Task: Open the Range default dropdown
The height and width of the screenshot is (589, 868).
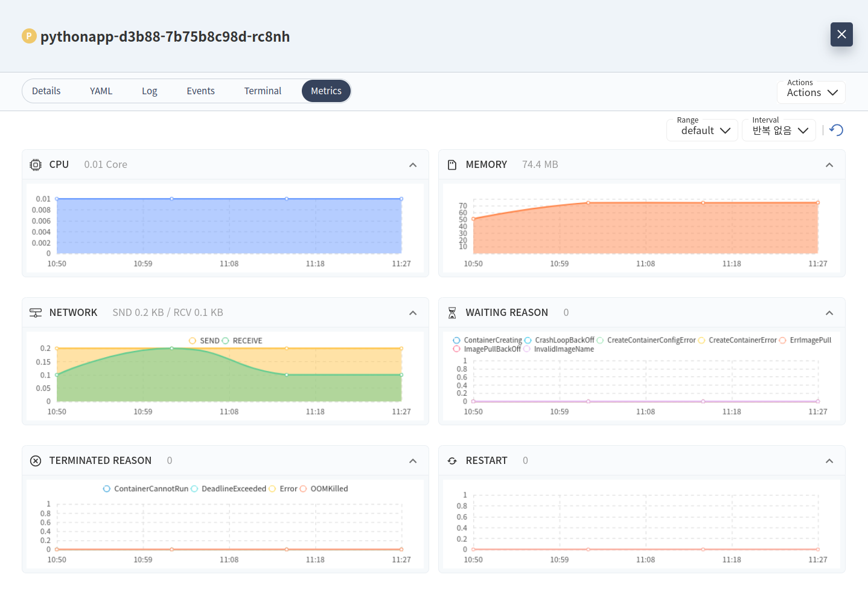Action: [x=703, y=130]
